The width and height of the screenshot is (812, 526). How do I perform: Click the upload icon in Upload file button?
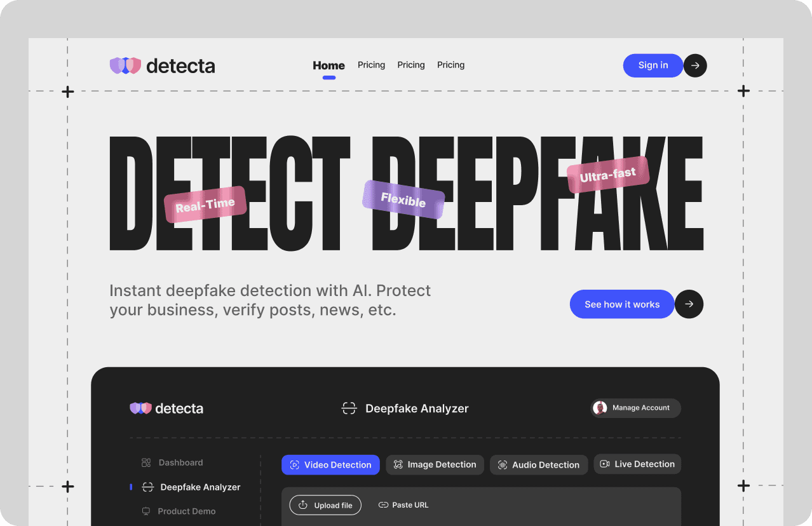(x=303, y=505)
